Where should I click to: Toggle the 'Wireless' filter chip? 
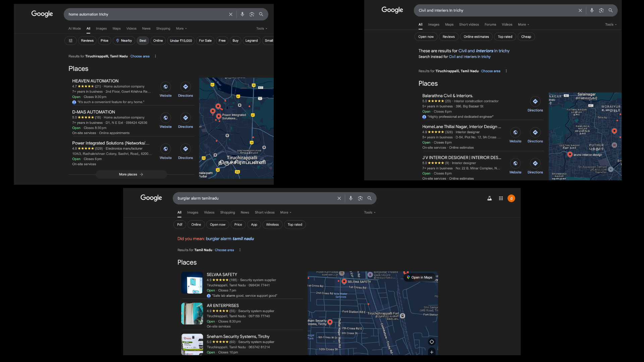click(272, 225)
